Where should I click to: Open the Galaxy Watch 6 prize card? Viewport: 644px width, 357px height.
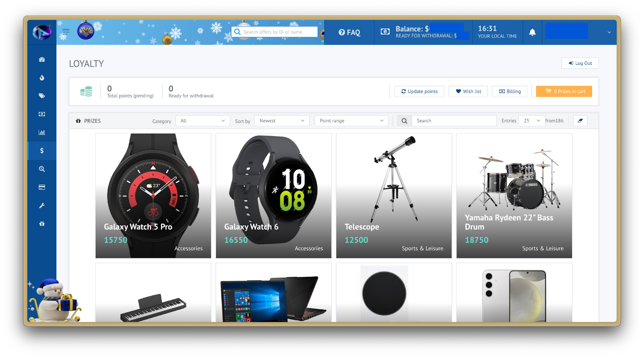274,196
